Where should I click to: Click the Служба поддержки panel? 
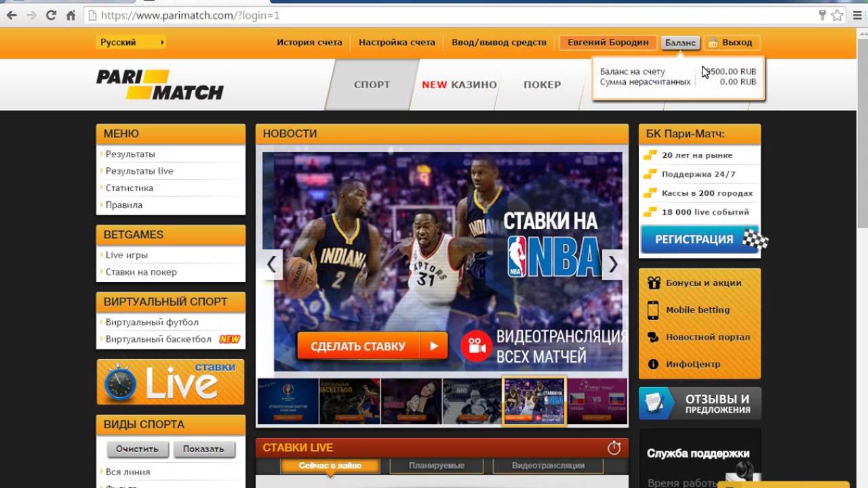(700, 458)
